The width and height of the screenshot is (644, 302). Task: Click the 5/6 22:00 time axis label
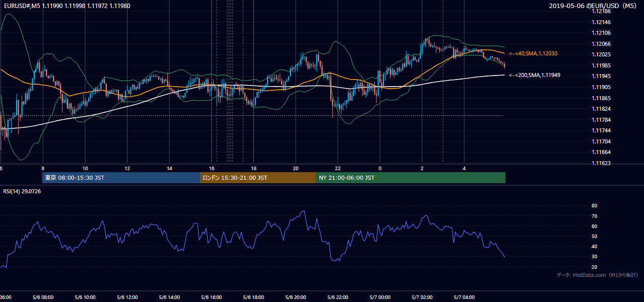tap(338, 297)
